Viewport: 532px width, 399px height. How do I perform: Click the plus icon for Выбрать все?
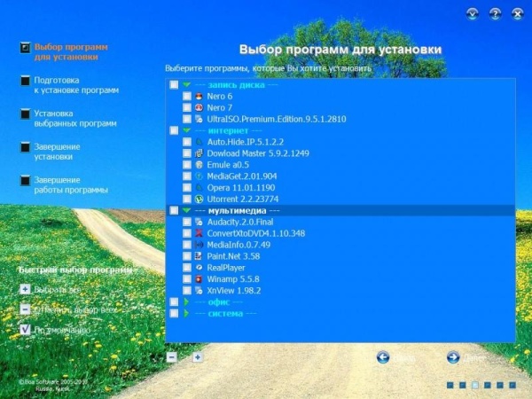click(x=25, y=289)
